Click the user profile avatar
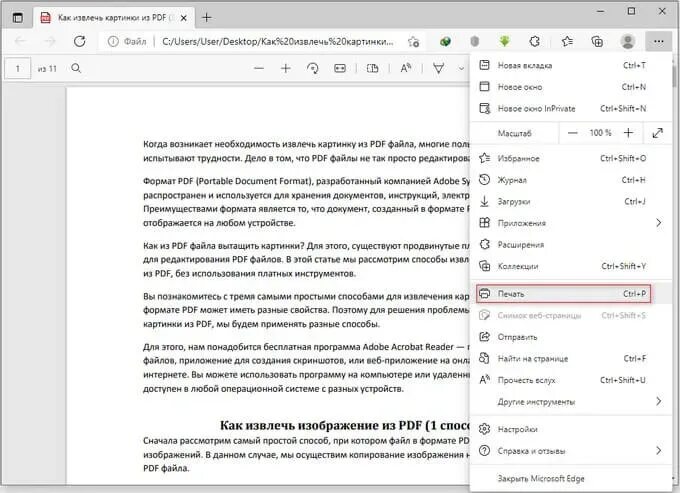This screenshot has width=680, height=493. click(628, 42)
